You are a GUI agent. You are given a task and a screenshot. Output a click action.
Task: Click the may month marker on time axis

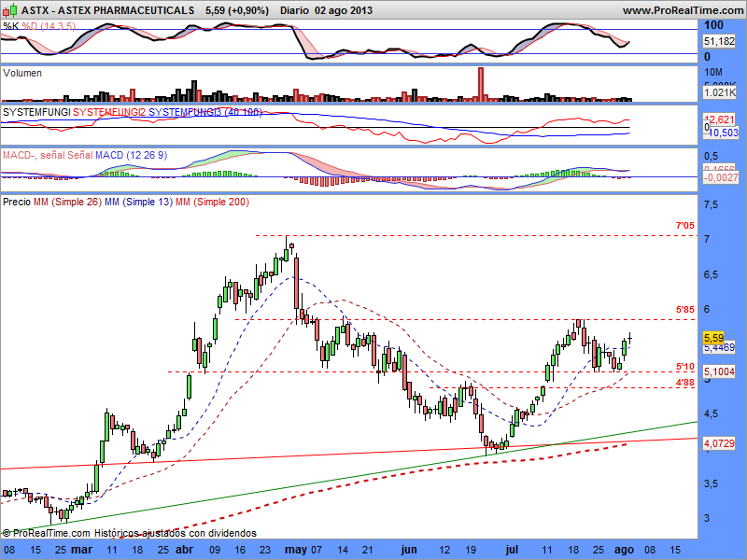coord(296,550)
